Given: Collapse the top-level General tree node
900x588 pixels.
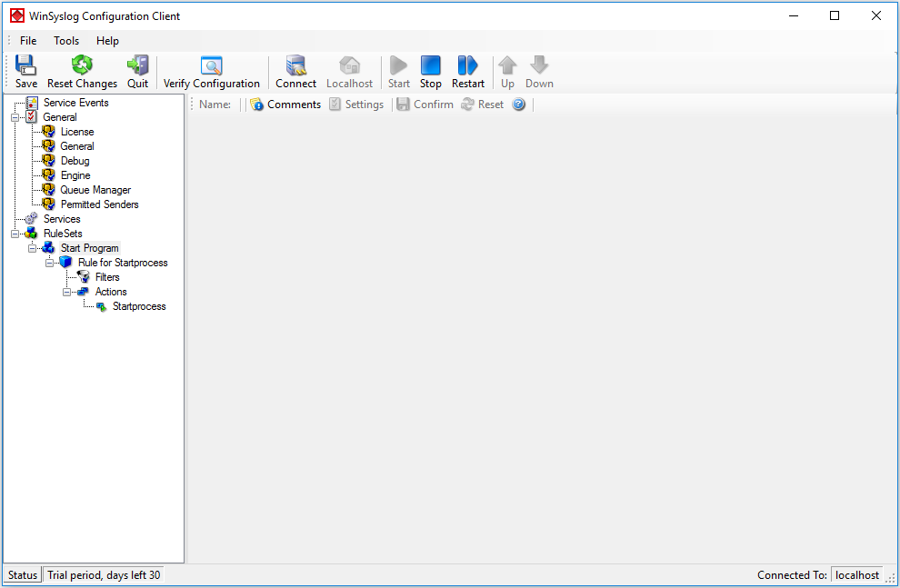Looking at the screenshot, I should 15,117.
